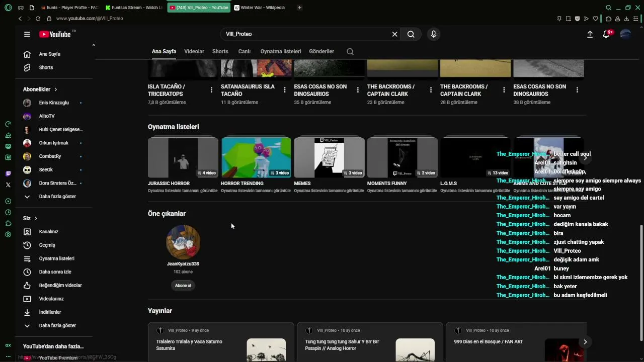Open the account avatar menu
The image size is (644, 362).
[x=625, y=34]
